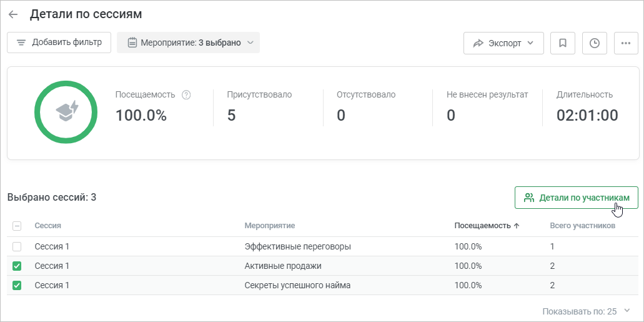Click the bookmark icon button
The width and height of the screenshot is (644, 322).
click(x=563, y=43)
